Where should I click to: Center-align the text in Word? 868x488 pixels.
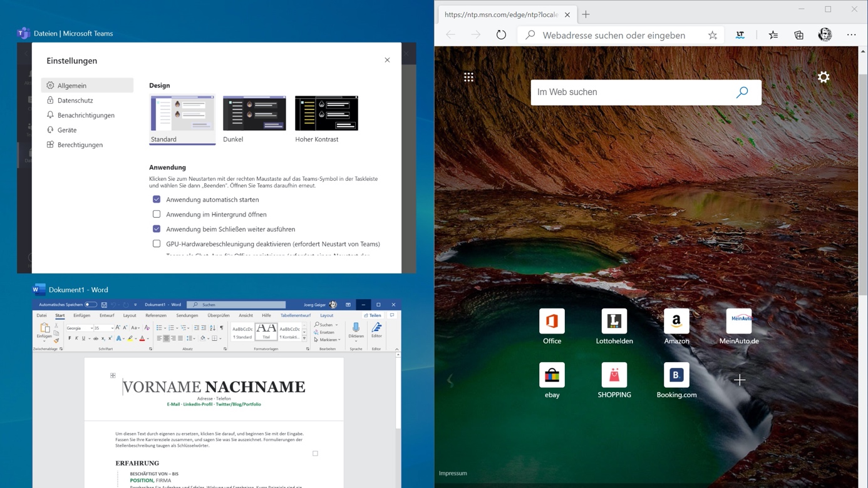(x=166, y=338)
